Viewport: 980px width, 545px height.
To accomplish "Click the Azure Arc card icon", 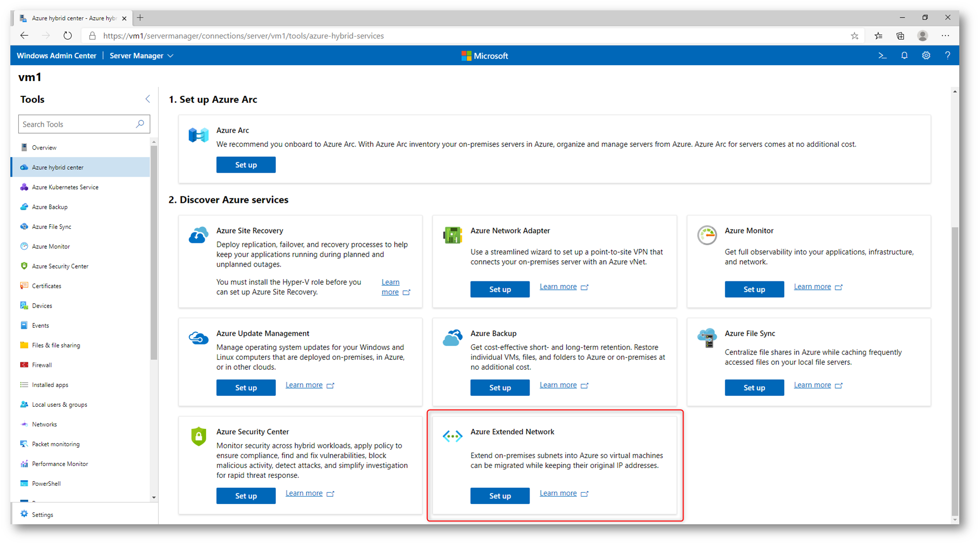I will pos(199,134).
